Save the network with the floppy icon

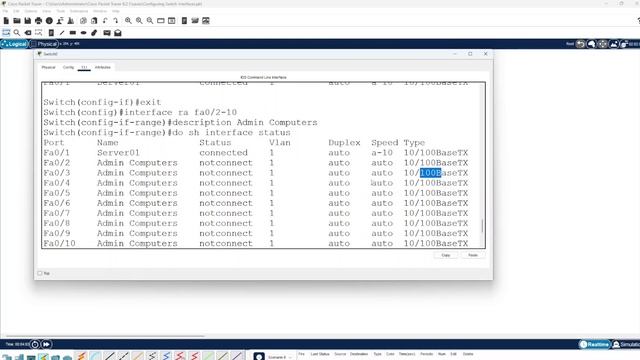point(27,21)
